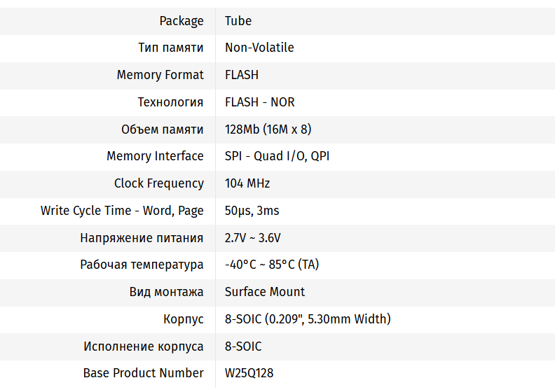
Task: Click the Исполнение корпуса label
Action: click(x=144, y=346)
